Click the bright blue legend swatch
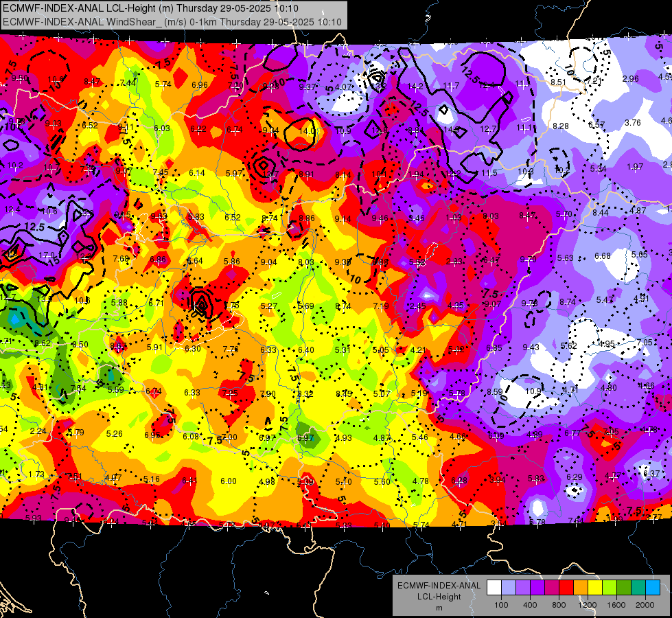Screen dimensions: 672x618 click(653, 588)
